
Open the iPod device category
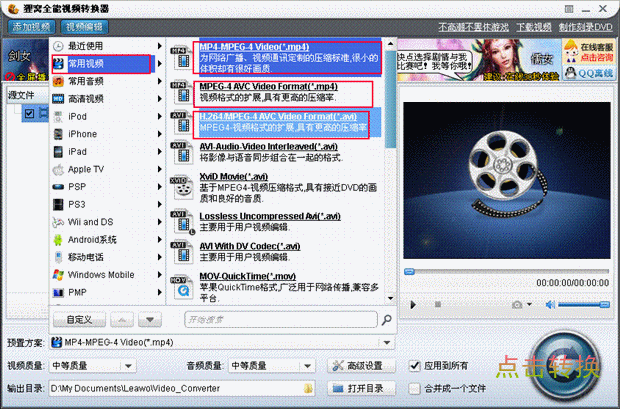pos(107,116)
